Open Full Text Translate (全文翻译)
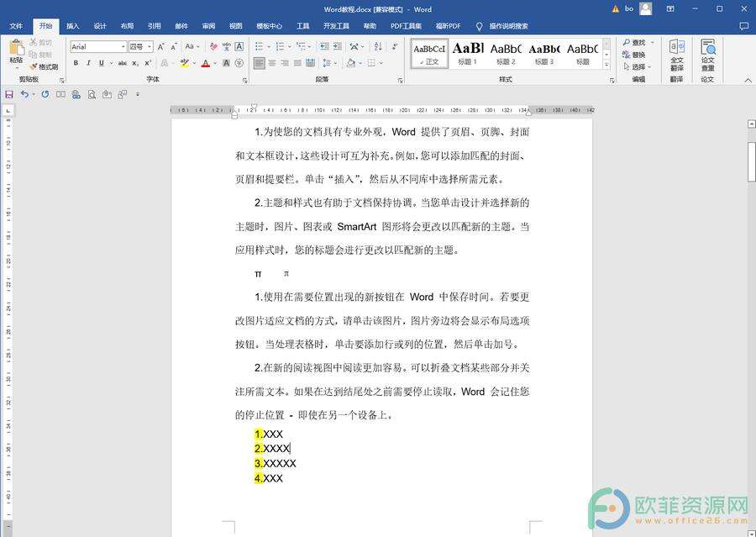Viewport: 756px width, 537px height. [677, 55]
